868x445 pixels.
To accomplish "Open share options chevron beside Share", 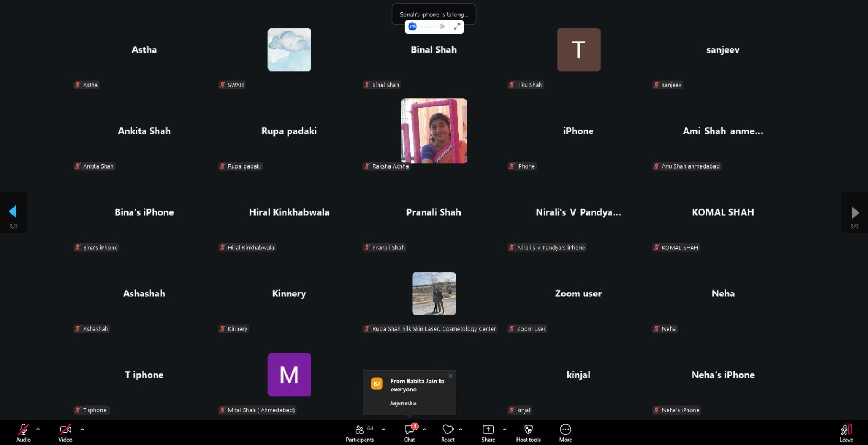I will click(505, 429).
